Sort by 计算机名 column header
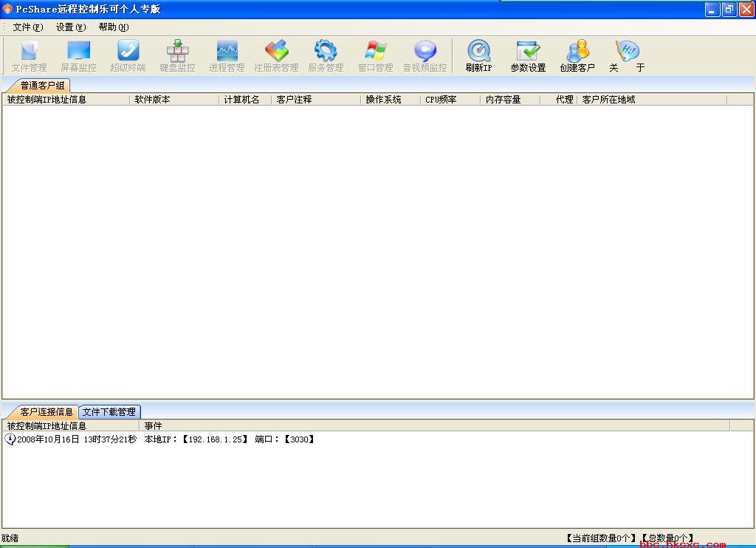This screenshot has height=548, width=756. click(x=244, y=100)
